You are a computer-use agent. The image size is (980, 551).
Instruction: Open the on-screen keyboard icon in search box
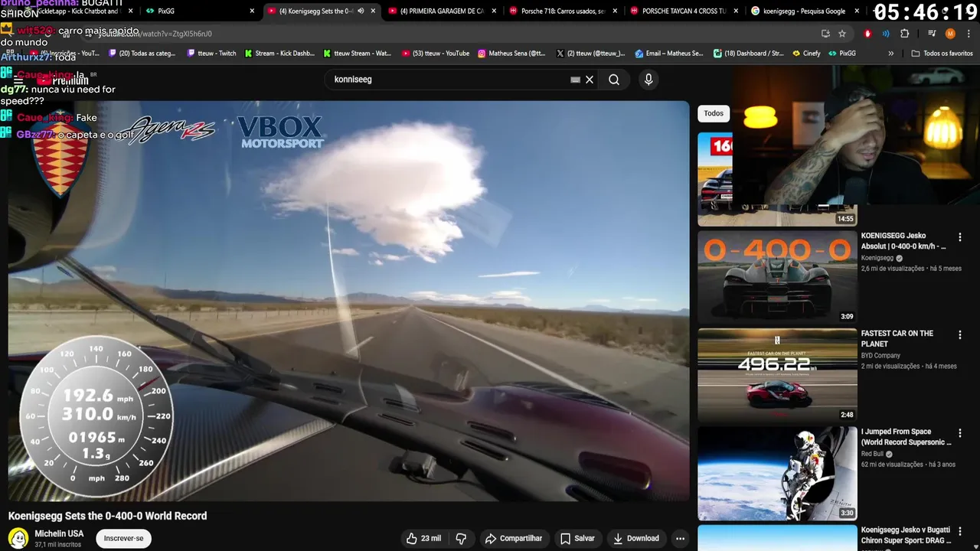click(576, 80)
